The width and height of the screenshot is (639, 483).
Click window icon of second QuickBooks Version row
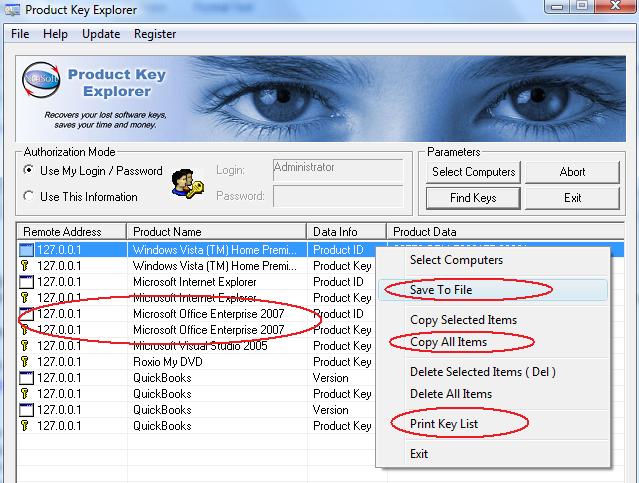click(x=26, y=409)
